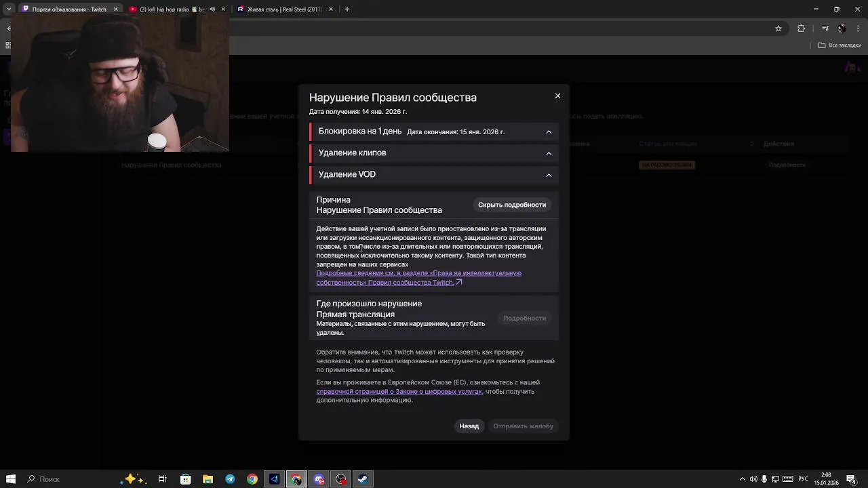Viewport: 868px width, 488px height.
Task: Show hidden system tray icons
Action: point(742,479)
